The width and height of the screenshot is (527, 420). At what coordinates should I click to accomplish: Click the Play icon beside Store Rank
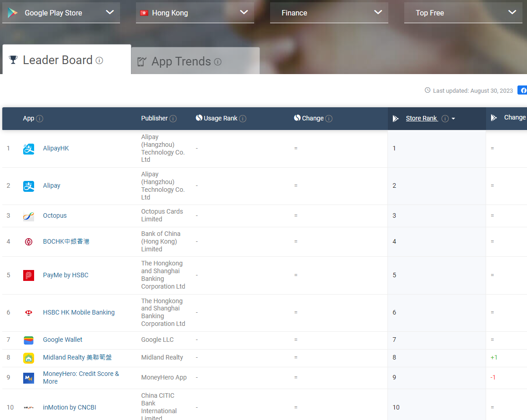(x=396, y=118)
